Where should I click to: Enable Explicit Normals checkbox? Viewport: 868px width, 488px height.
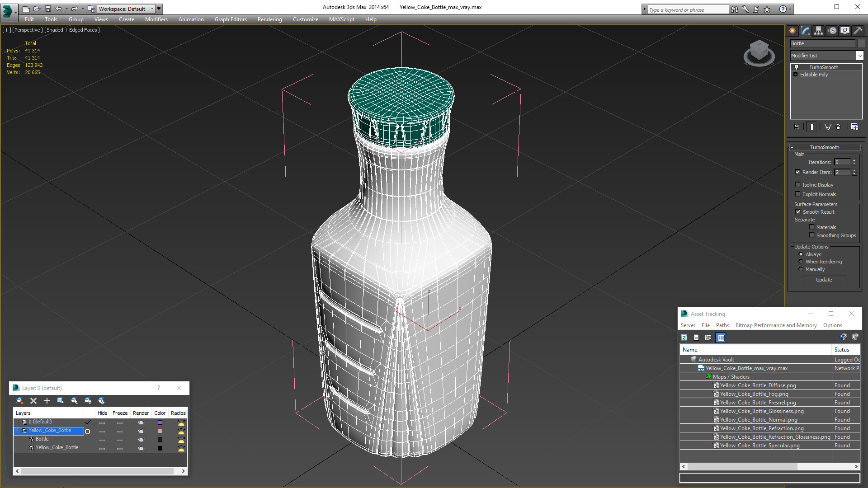(x=798, y=194)
